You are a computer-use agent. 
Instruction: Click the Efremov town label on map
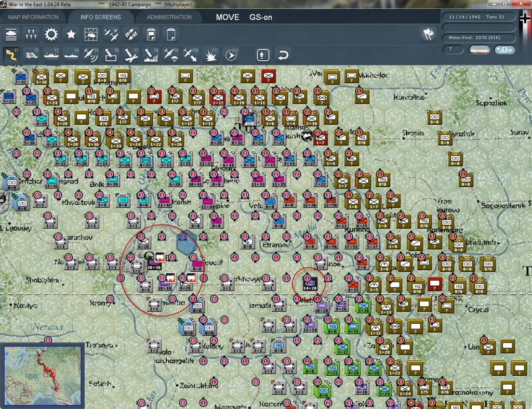pos(276,244)
